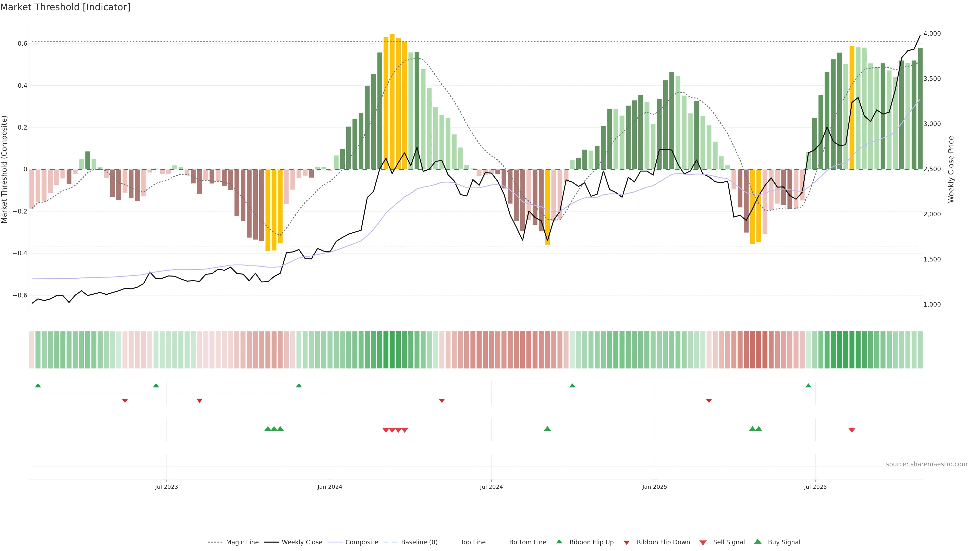Click the Market Threshold [Indicator] chart title
This screenshot has width=980, height=551.
[65, 7]
